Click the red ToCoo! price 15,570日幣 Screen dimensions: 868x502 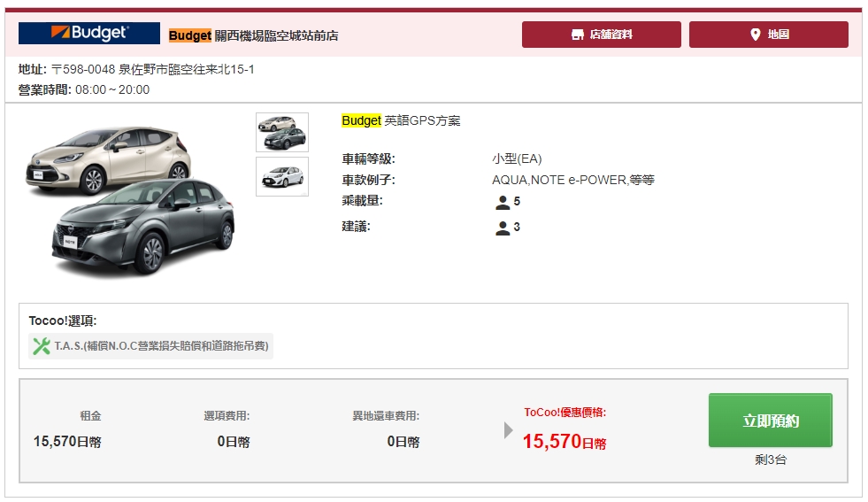tap(565, 442)
